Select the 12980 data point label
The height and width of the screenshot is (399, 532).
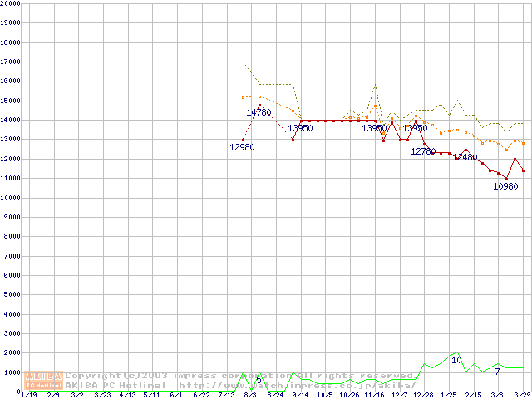(x=242, y=147)
